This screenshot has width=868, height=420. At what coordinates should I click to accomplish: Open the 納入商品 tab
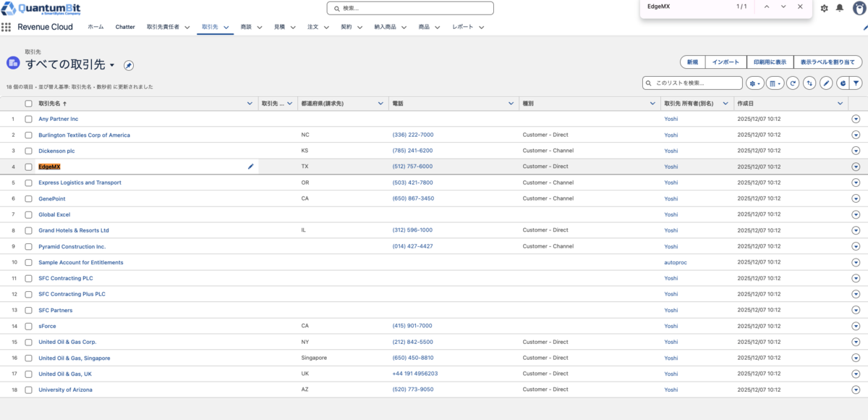click(x=385, y=27)
